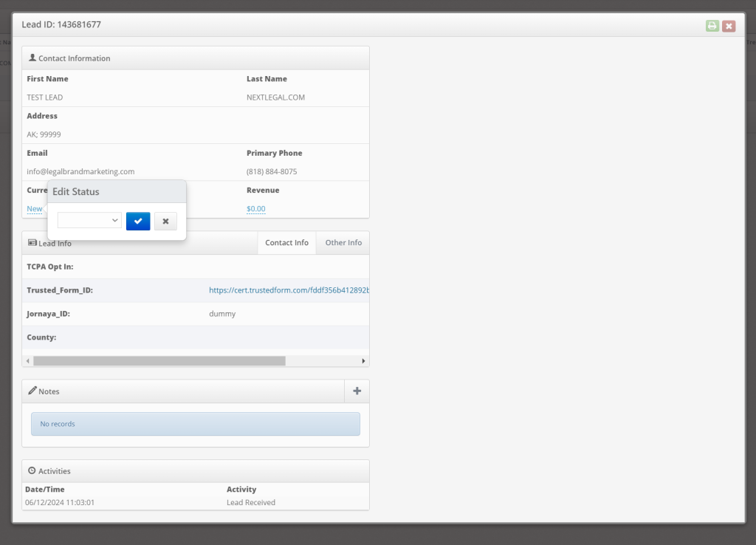756x545 pixels.
Task: Click the blue checkmark to confirm status change
Action: pos(138,221)
